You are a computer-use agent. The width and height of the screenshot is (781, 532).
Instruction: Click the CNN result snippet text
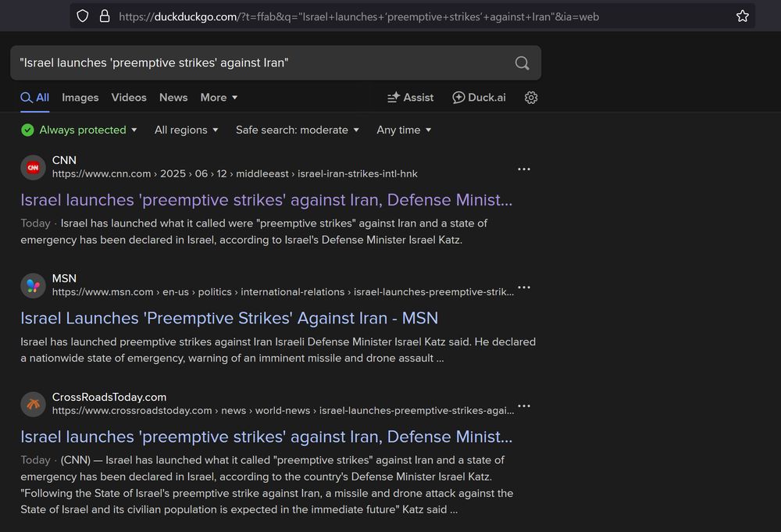pyautogui.click(x=254, y=232)
